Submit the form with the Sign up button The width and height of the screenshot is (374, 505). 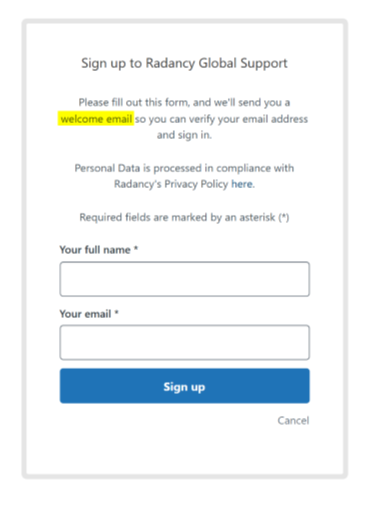(185, 386)
